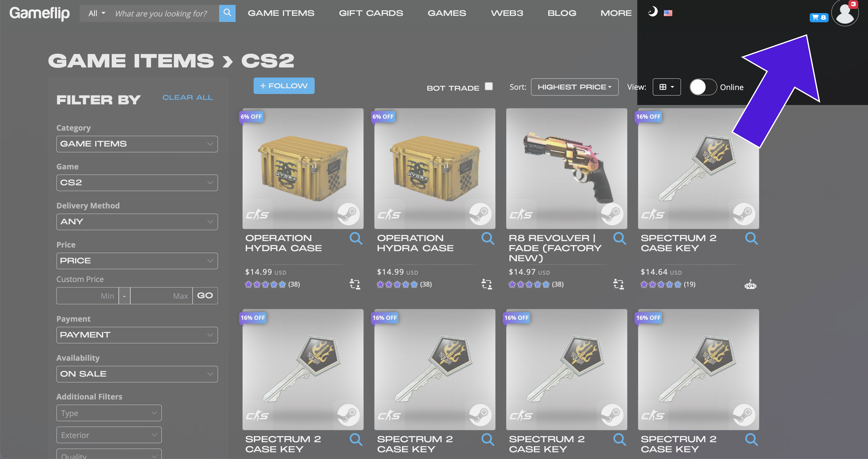Open the US flag language selector
The width and height of the screenshot is (868, 459).
(x=668, y=13)
